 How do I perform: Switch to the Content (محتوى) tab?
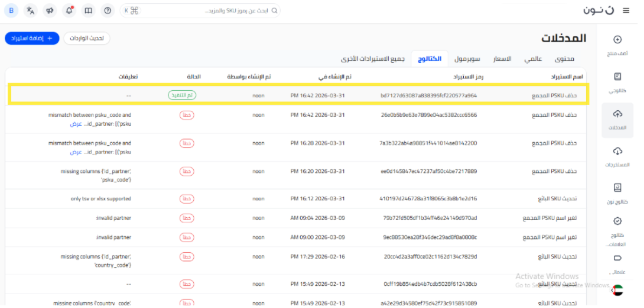(565, 58)
